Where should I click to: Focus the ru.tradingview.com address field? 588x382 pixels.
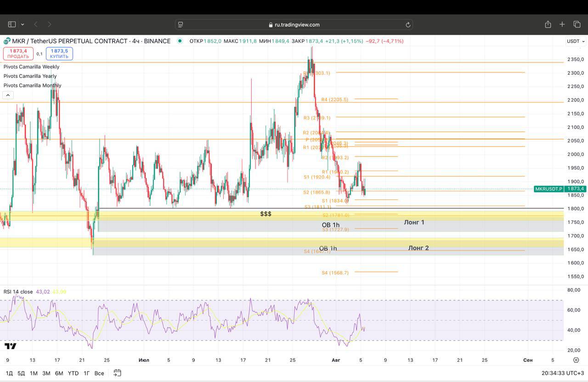[294, 24]
